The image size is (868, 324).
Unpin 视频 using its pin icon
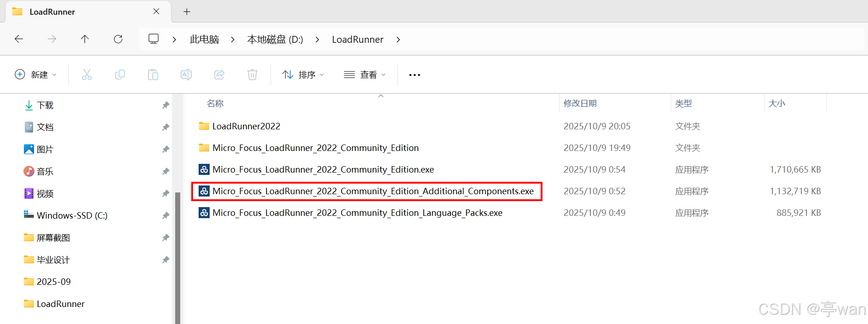166,194
